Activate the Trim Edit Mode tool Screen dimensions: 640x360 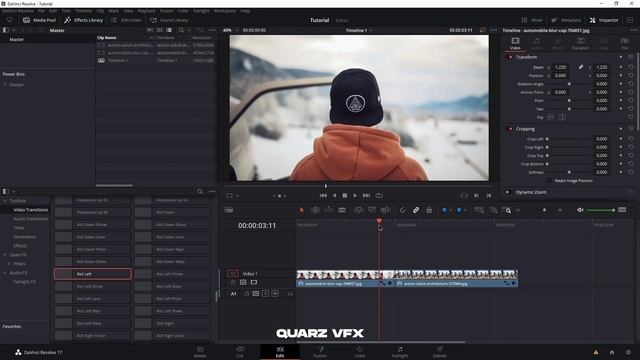tap(315, 210)
